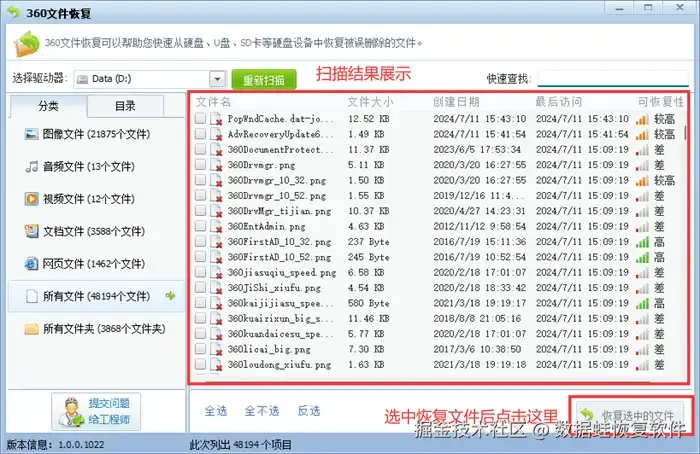Click file icon of 360licai_big.png row
This screenshot has height=454, width=700.
coord(217,350)
